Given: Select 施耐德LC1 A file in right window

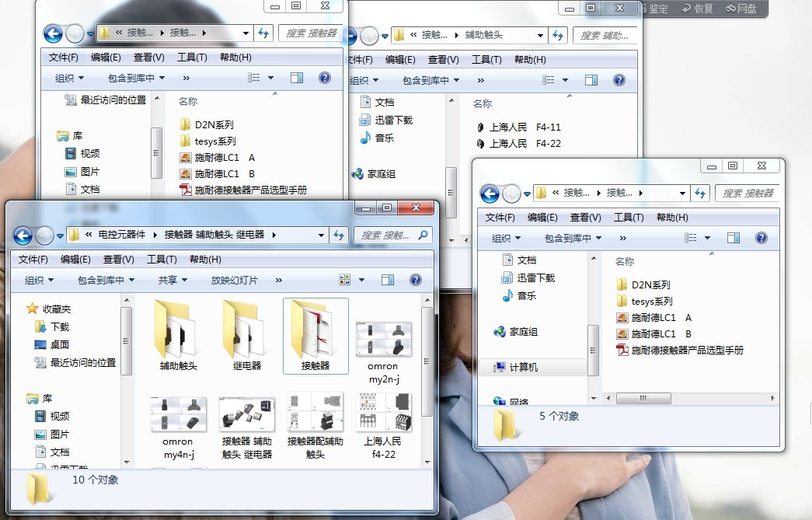Looking at the screenshot, I should tap(653, 317).
